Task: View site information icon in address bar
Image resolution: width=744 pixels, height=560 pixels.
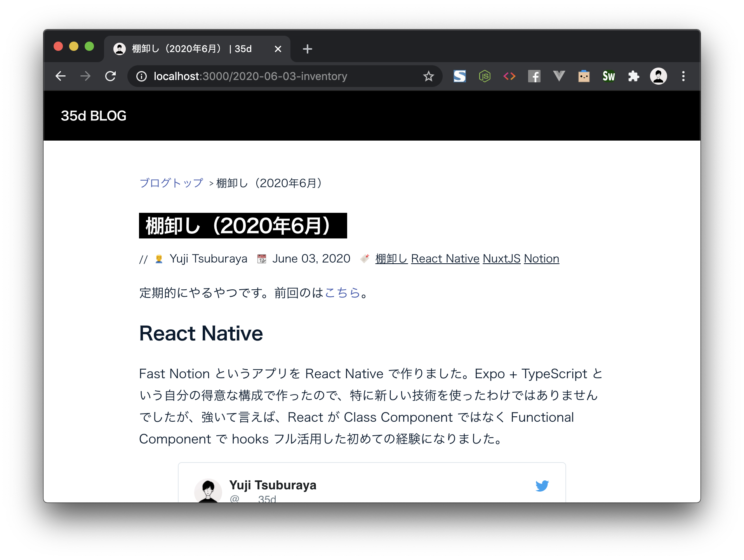Action: click(x=141, y=77)
